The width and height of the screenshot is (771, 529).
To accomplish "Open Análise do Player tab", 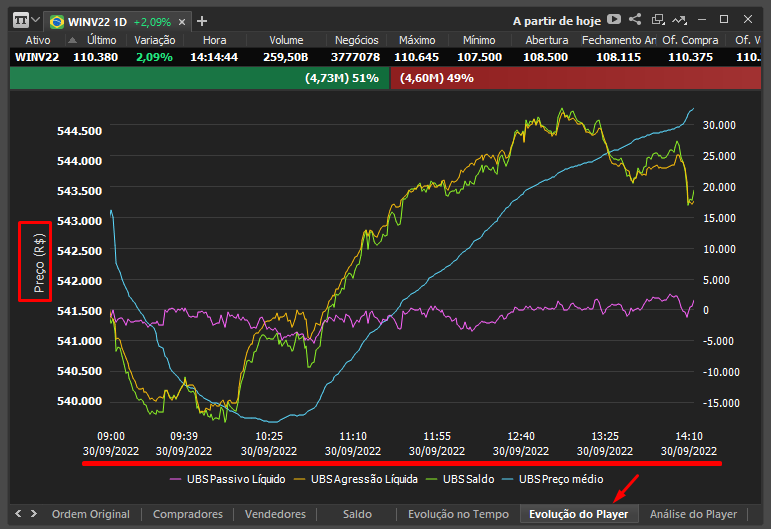I will (693, 514).
